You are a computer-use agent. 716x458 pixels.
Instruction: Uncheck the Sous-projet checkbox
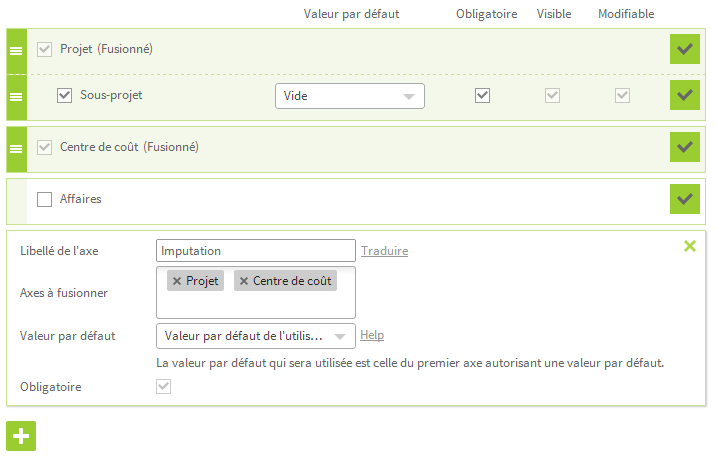click(x=64, y=95)
